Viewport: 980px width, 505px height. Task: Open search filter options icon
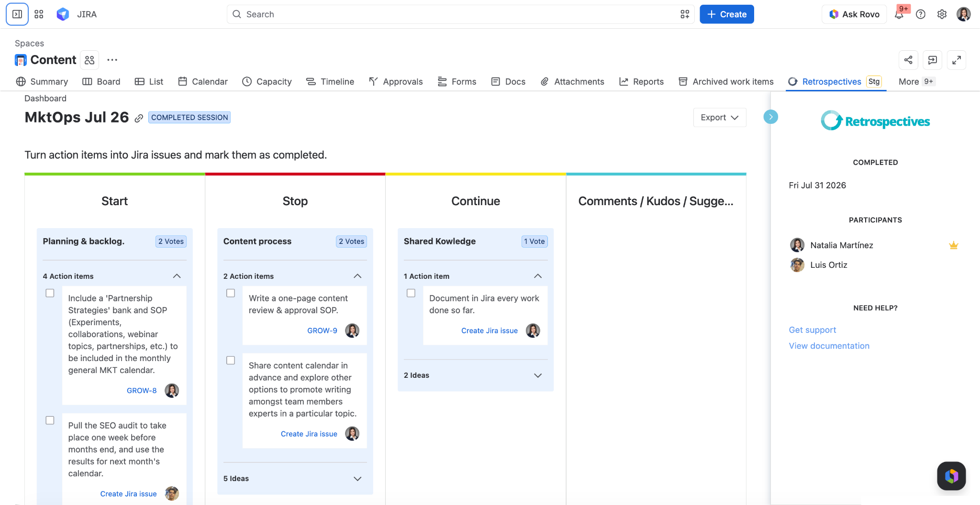tap(685, 14)
